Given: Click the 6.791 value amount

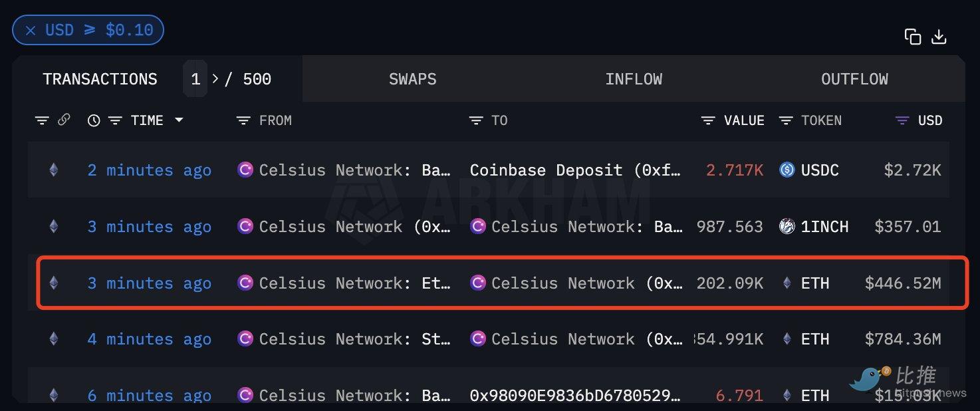Looking at the screenshot, I should click(x=739, y=395).
